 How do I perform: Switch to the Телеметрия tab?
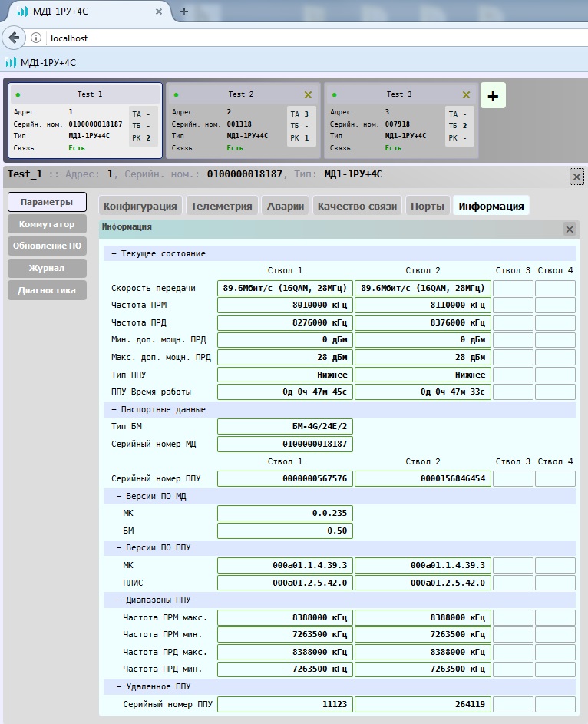coord(222,206)
